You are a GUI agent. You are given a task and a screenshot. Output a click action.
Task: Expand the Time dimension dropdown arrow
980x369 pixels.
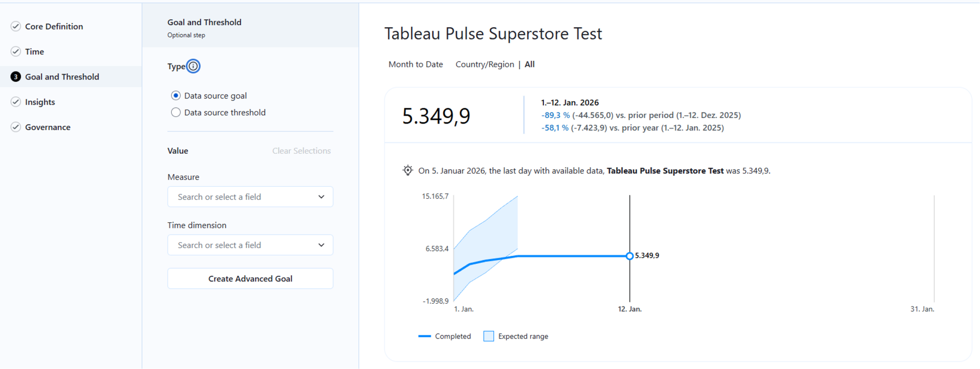[321, 245]
